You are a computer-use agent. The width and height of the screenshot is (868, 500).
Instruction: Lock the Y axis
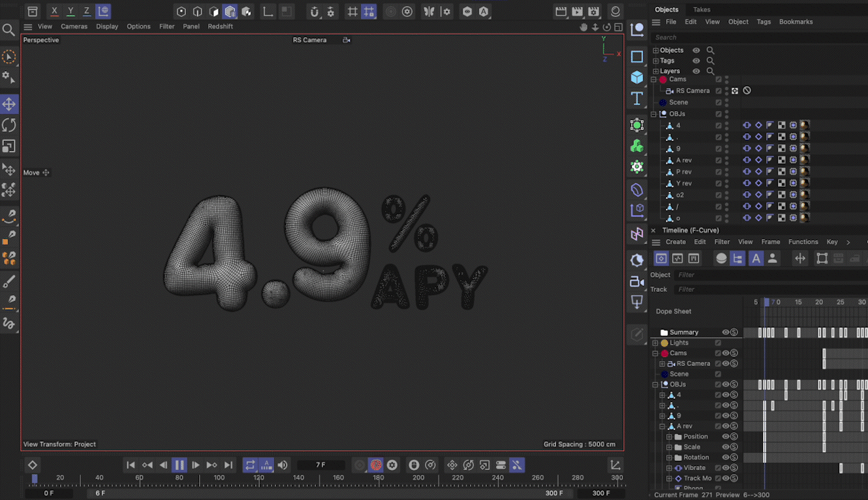[x=70, y=12]
